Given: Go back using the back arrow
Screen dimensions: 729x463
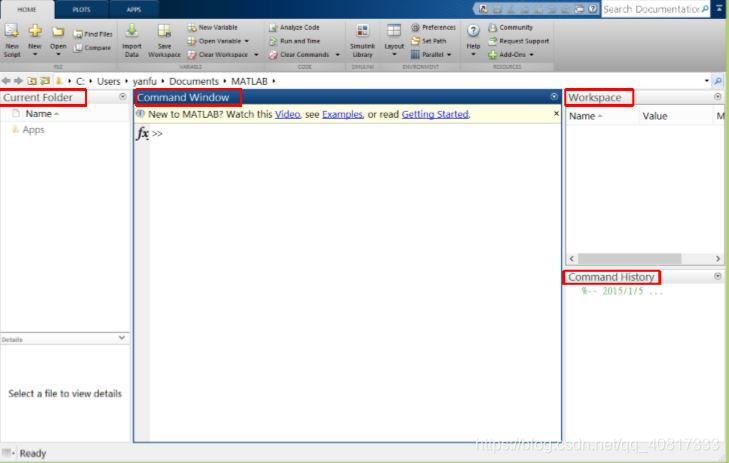Looking at the screenshot, I should point(6,81).
